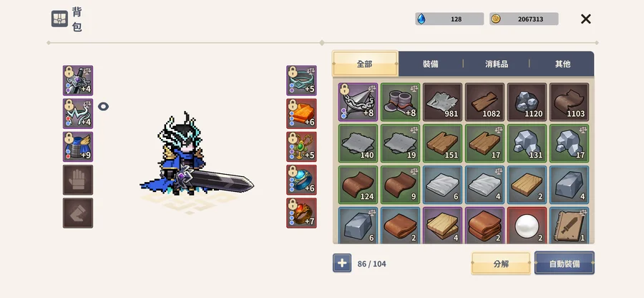The image size is (644, 298).
Task: Select the gray boots +8 item
Action: pyautogui.click(x=401, y=102)
